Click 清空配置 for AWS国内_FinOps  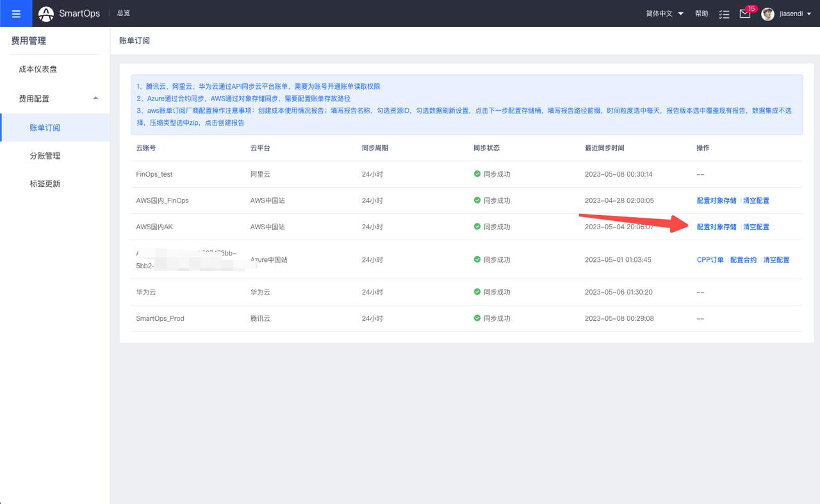coord(756,200)
